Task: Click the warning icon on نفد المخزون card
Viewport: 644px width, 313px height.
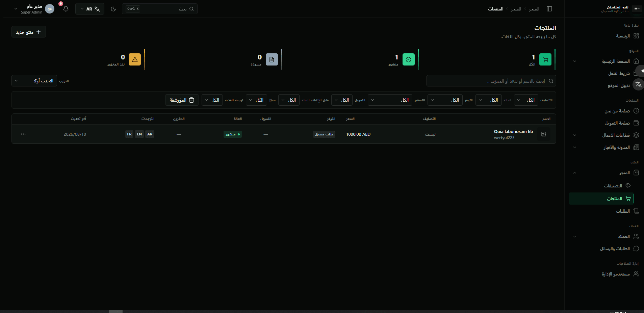Action: pos(135,59)
